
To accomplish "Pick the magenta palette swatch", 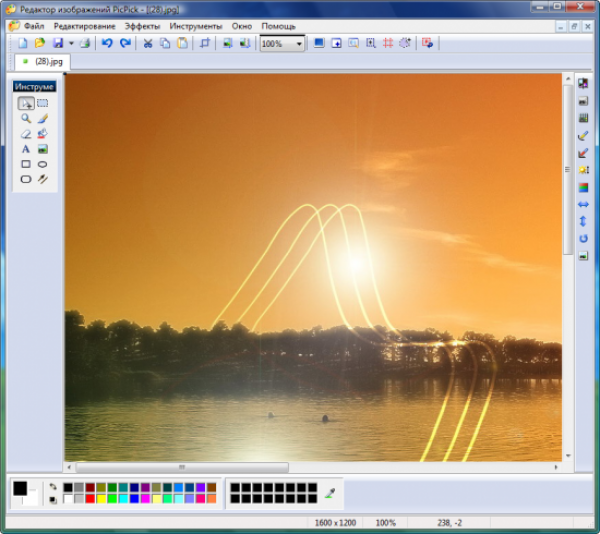I will (x=145, y=498).
